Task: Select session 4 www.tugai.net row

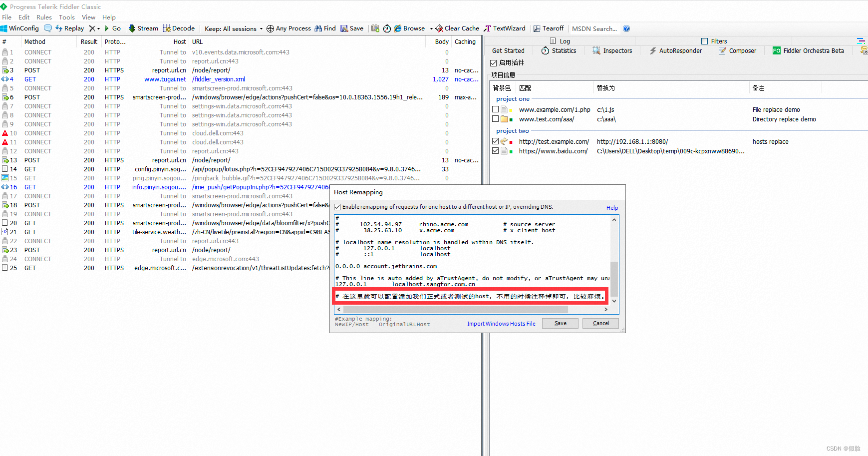Action: click(x=241, y=79)
